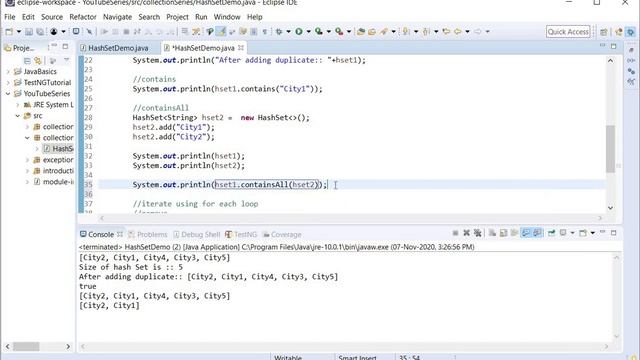Image resolution: width=640 pixels, height=360 pixels.
Task: Select JRE System Library tree item
Action: click(49, 104)
